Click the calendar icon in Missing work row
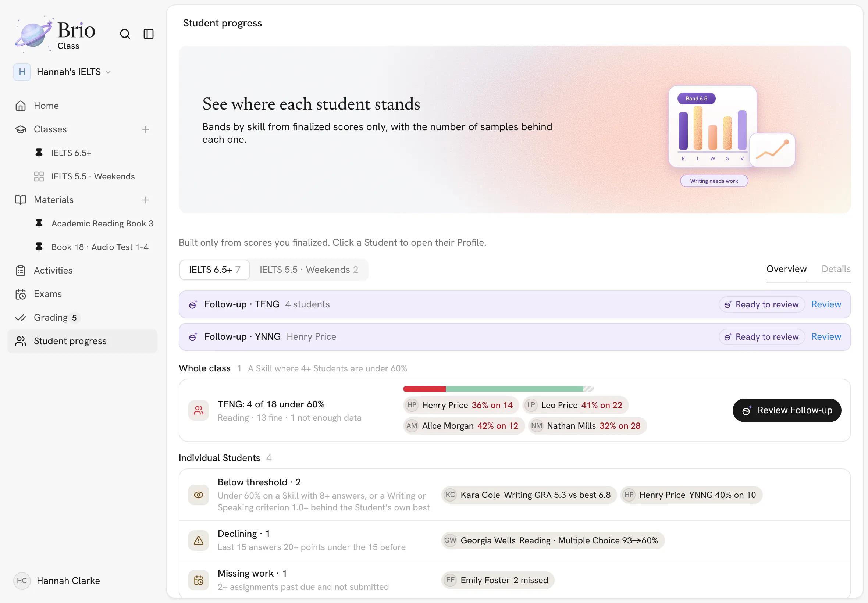The width and height of the screenshot is (868, 603). point(198,580)
